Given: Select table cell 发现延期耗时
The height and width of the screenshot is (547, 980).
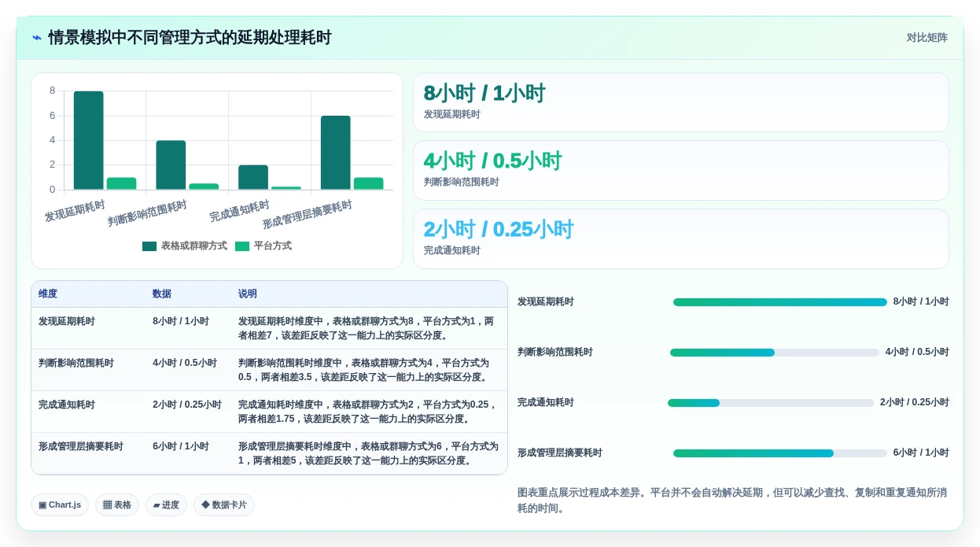Looking at the screenshot, I should click(x=67, y=321).
